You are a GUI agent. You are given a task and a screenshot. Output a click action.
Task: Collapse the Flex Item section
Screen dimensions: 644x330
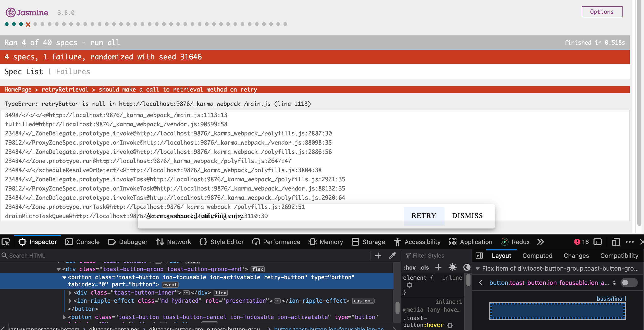tap(478, 268)
